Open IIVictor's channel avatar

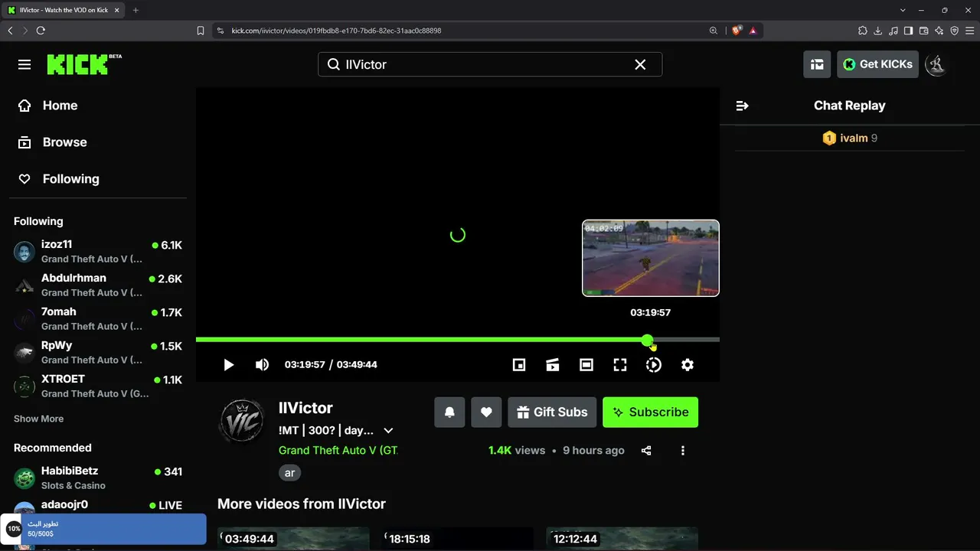(242, 421)
